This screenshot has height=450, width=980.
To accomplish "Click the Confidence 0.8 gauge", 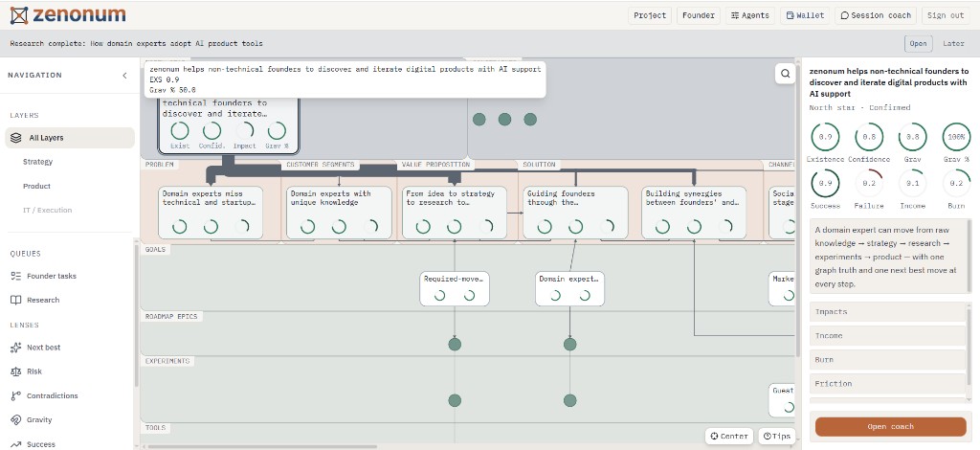I will pyautogui.click(x=869, y=137).
